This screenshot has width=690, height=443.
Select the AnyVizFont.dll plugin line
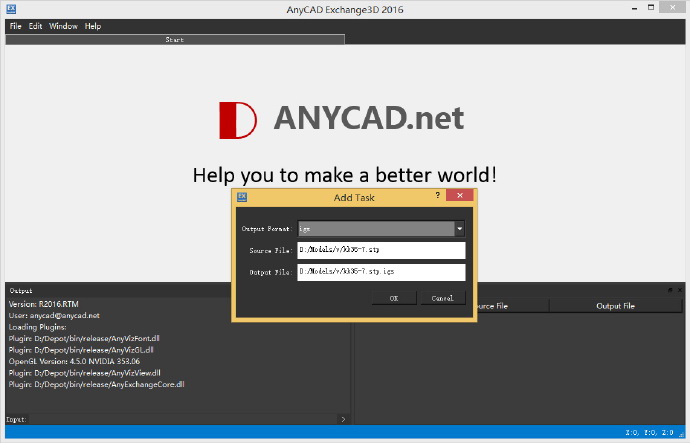84,338
